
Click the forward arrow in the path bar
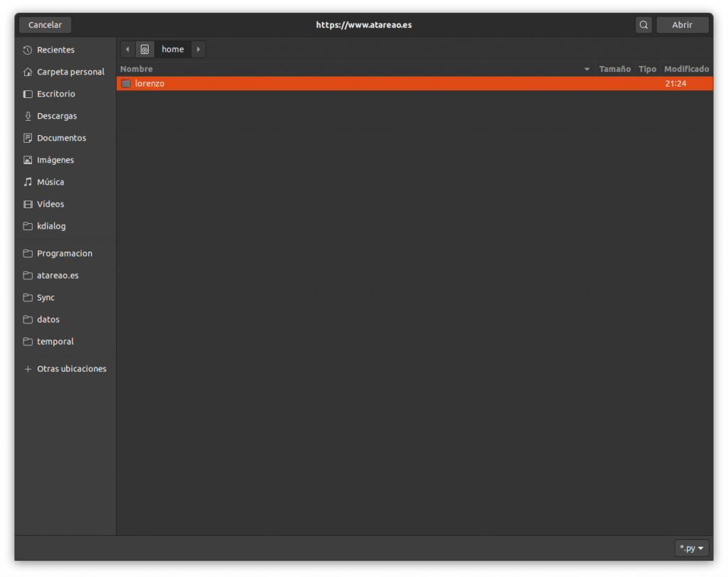click(x=198, y=49)
